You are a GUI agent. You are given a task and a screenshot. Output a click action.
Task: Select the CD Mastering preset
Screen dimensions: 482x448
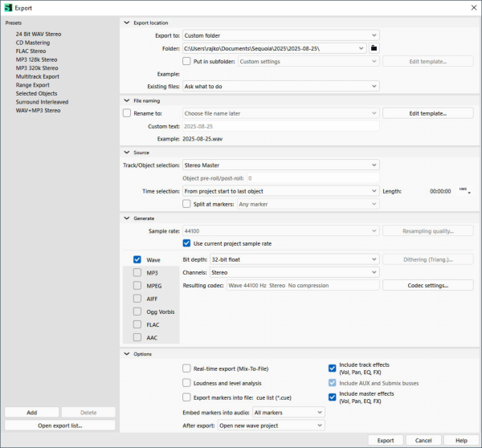[x=33, y=43]
